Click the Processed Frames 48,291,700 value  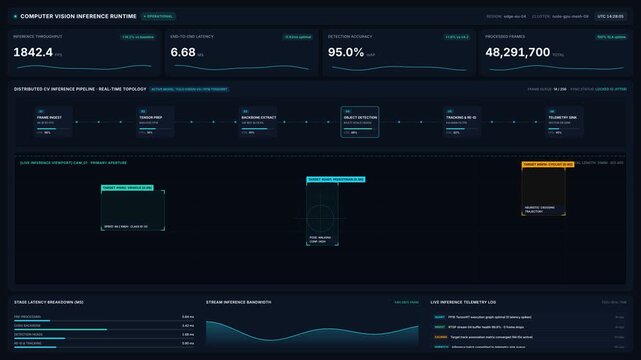point(518,52)
